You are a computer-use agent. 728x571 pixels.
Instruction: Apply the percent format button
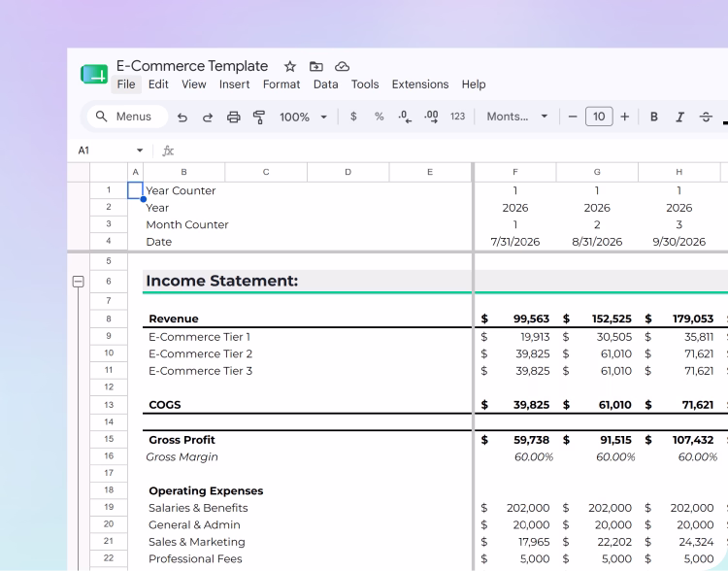point(380,117)
